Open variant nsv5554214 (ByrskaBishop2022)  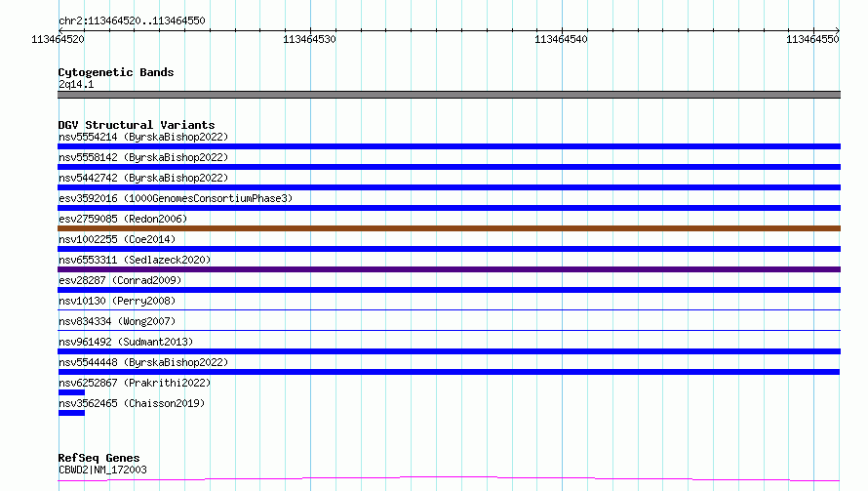point(143,137)
